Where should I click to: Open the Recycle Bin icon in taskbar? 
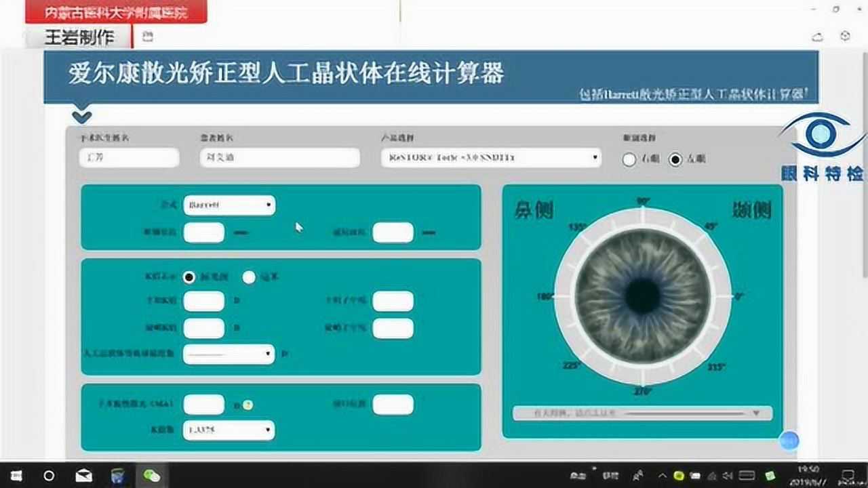coord(118,476)
